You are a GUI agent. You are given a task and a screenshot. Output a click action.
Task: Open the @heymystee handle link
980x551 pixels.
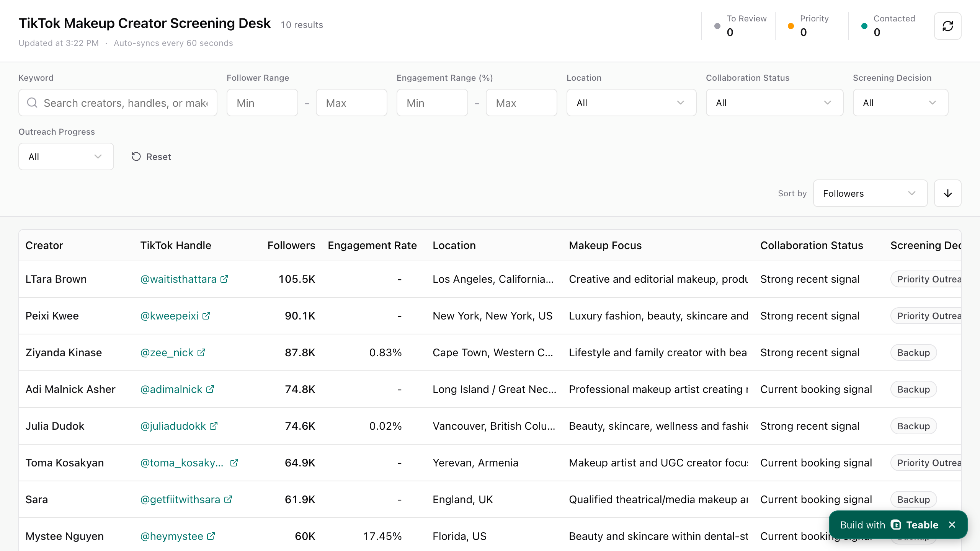point(171,536)
